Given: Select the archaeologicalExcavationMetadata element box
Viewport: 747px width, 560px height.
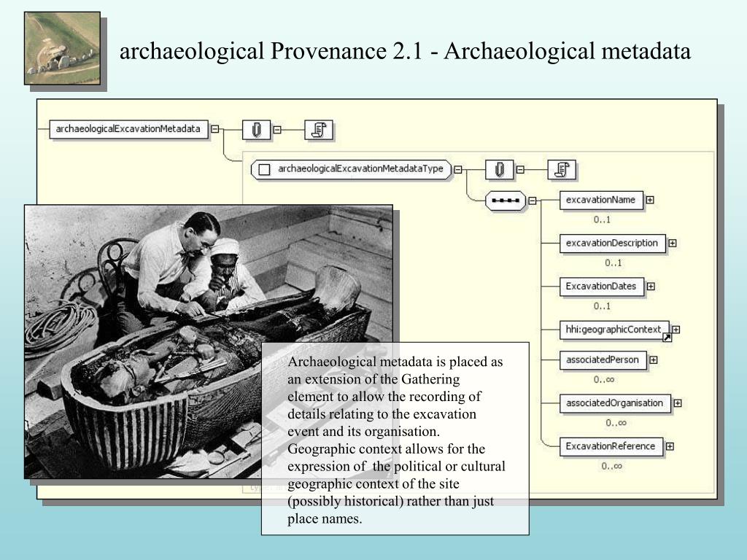Looking at the screenshot, I should point(128,129).
